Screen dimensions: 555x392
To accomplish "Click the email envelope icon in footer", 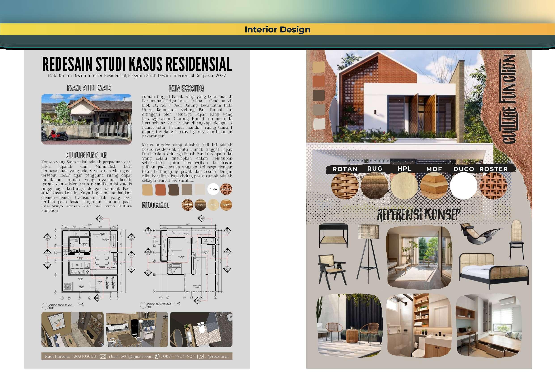I will coord(103,356).
